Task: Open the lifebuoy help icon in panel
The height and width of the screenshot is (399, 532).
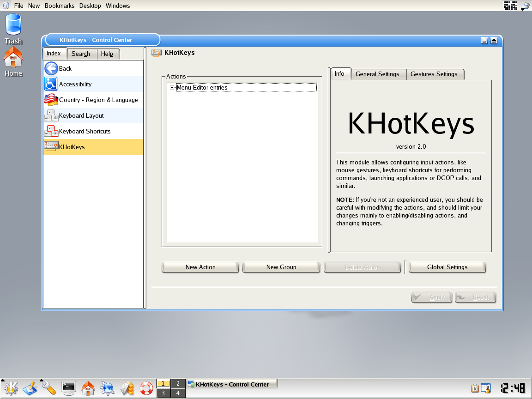Action: pyautogui.click(x=146, y=388)
